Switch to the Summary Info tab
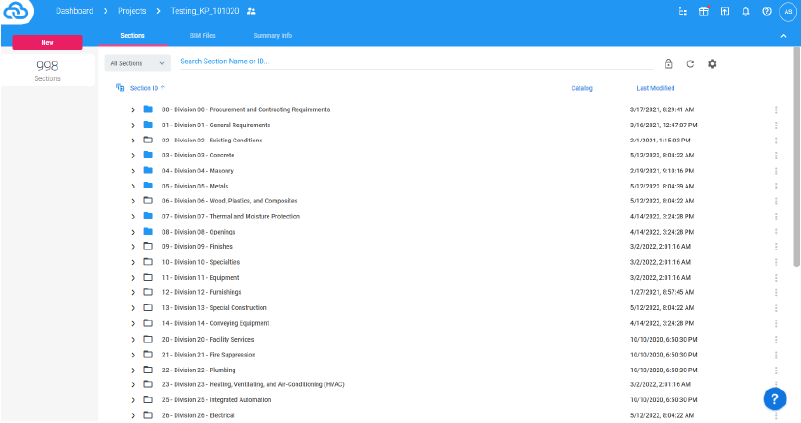801x423 pixels. click(273, 36)
